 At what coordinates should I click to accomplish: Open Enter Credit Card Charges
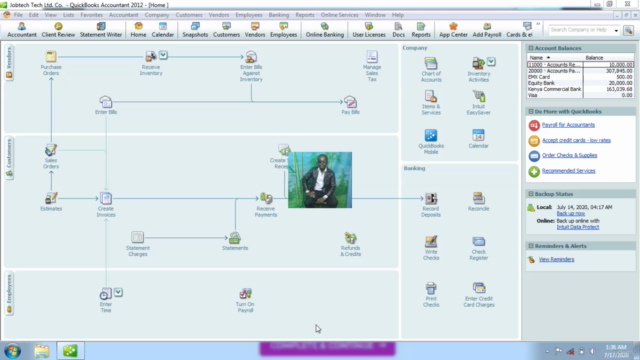(x=479, y=288)
